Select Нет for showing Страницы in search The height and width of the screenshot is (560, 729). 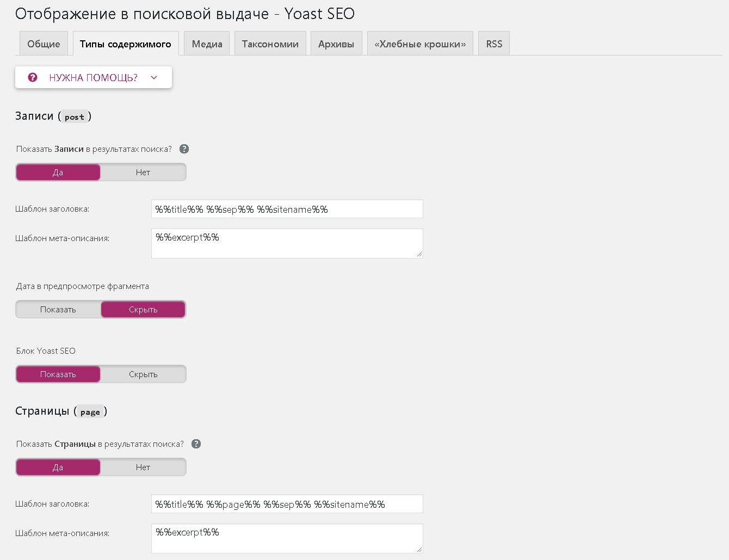[x=143, y=467]
